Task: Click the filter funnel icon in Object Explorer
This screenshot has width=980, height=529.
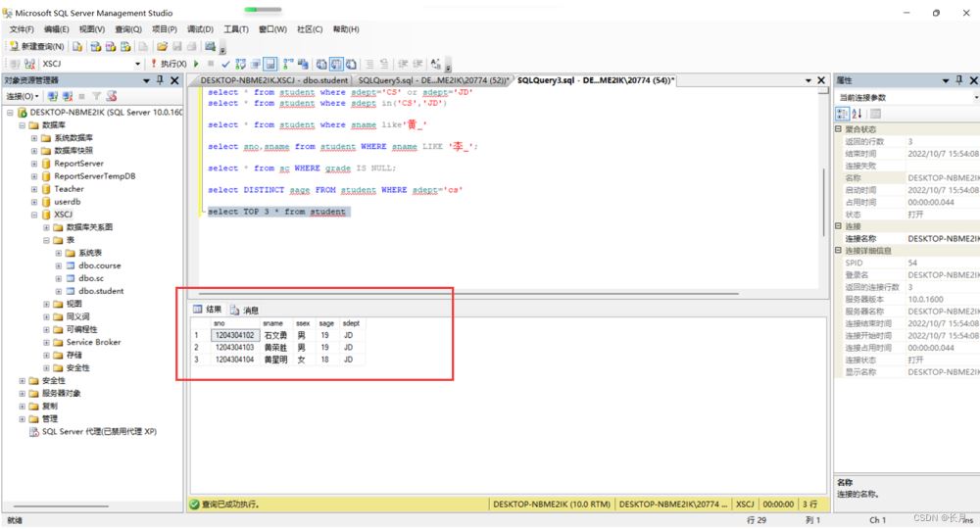Action: click(96, 96)
